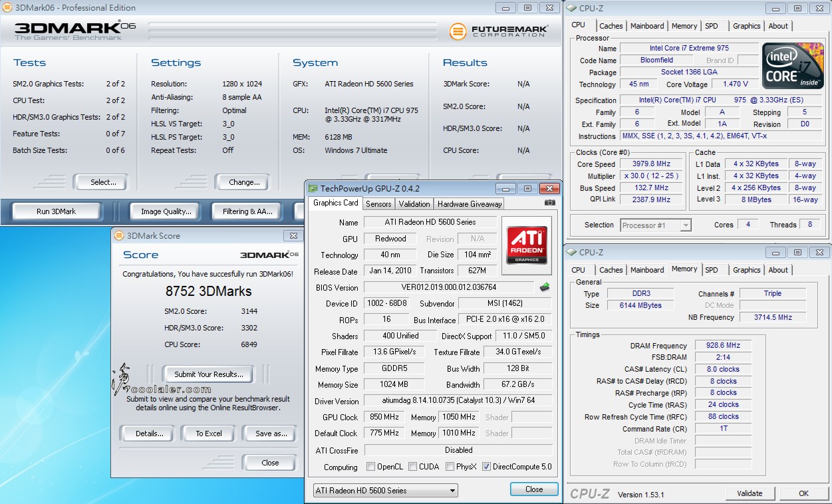The height and width of the screenshot is (504, 832).
Task: Open Graphics tab in upper CPU-Z
Action: 746,26
